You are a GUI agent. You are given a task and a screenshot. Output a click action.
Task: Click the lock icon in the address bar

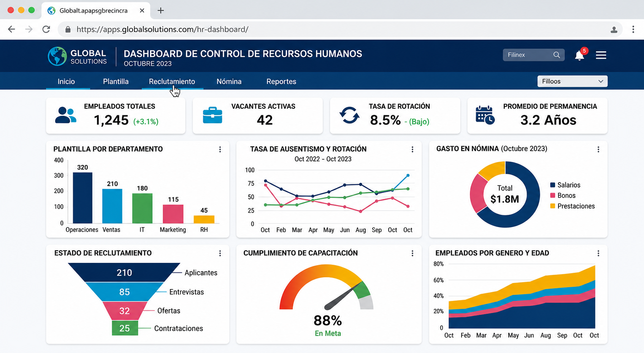coord(68,29)
